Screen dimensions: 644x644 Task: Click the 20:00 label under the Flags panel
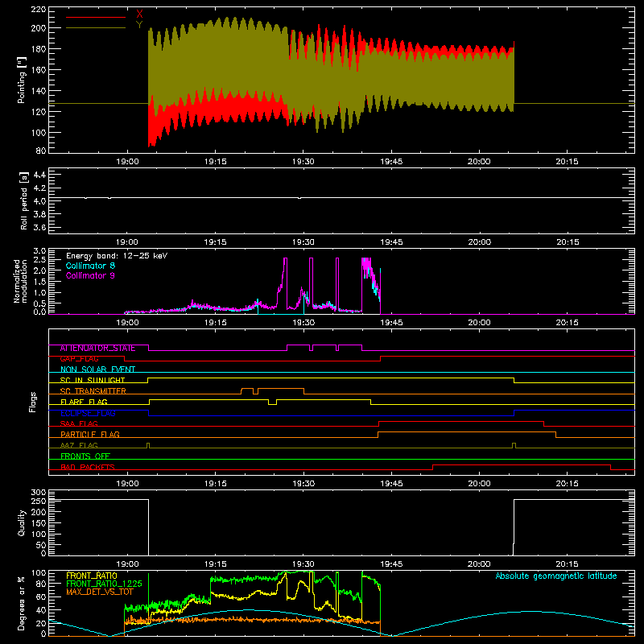click(479, 484)
